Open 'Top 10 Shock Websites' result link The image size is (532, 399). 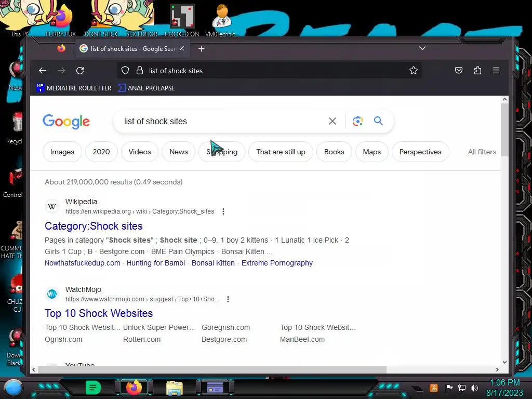99,313
